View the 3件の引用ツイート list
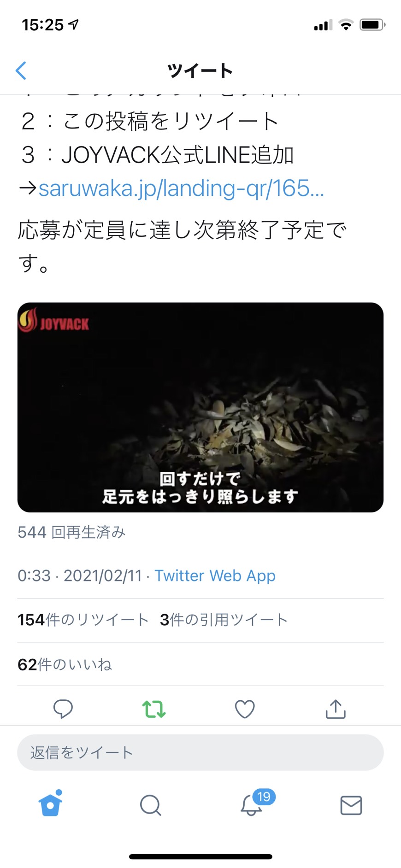 224,620
